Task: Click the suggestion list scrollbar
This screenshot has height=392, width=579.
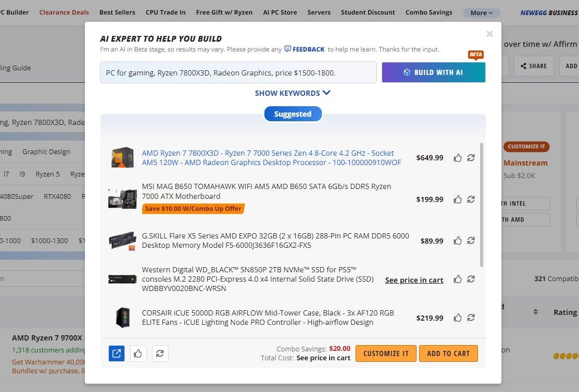Action: 481,205
